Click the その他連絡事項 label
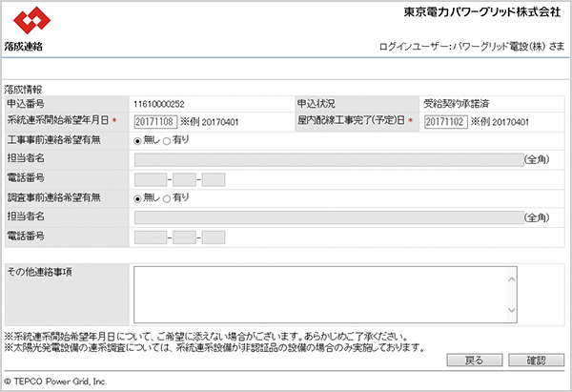Viewport: 572px width, 392px height. pyautogui.click(x=40, y=272)
